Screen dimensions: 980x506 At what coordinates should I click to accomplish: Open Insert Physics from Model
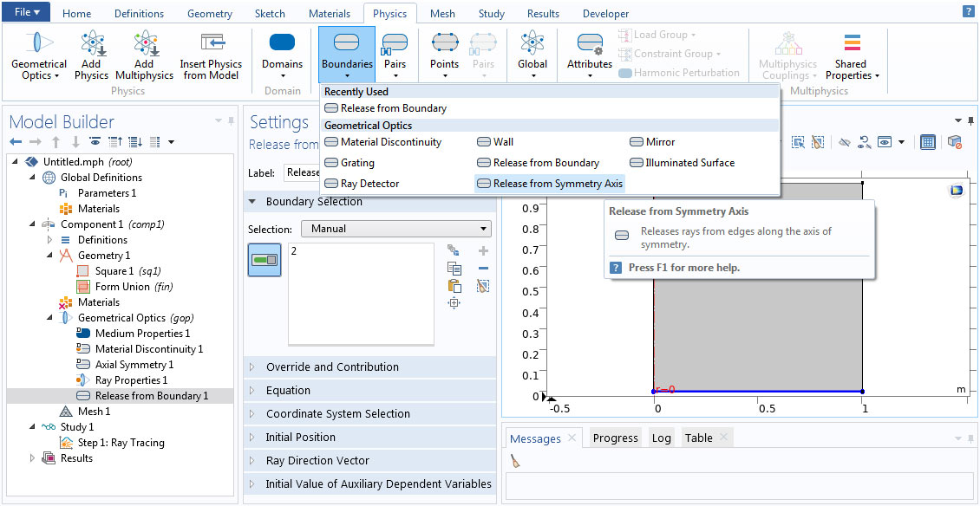pyautogui.click(x=211, y=55)
